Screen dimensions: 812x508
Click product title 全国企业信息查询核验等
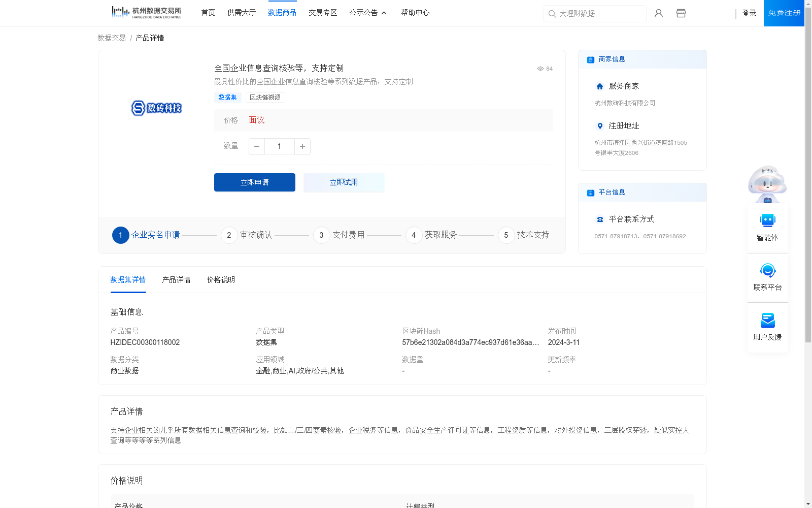click(279, 68)
